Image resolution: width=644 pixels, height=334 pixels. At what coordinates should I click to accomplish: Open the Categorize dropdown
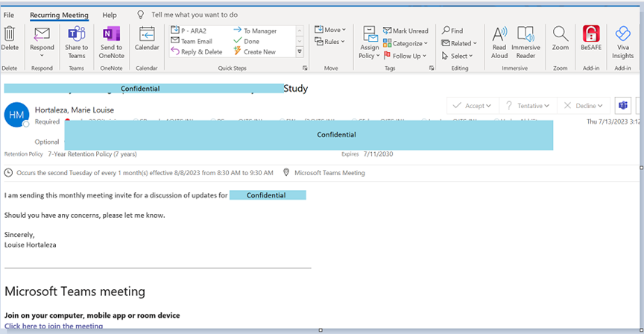click(405, 43)
